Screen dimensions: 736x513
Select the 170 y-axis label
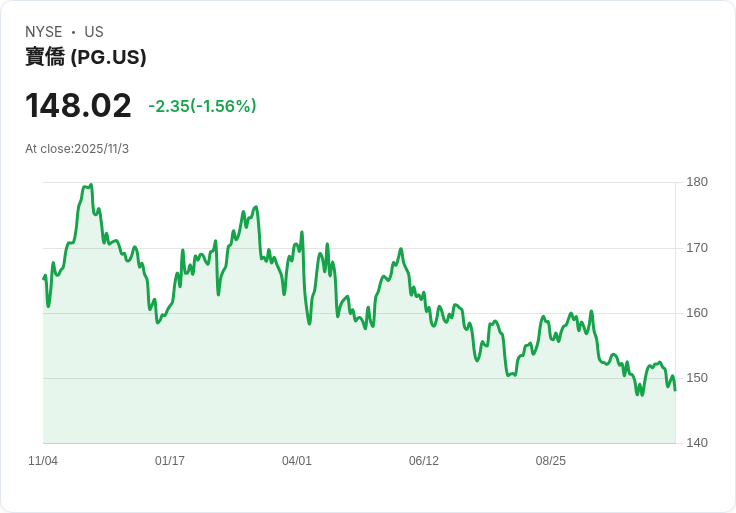coord(697,247)
